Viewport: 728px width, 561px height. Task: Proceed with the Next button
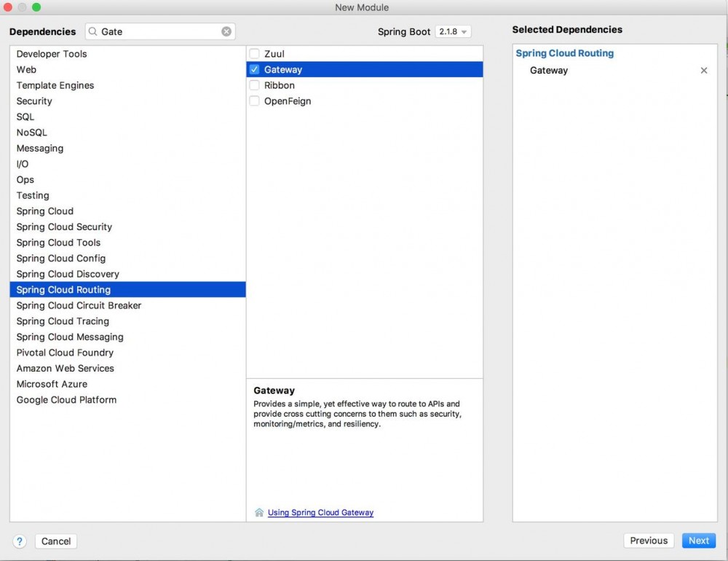[699, 541]
